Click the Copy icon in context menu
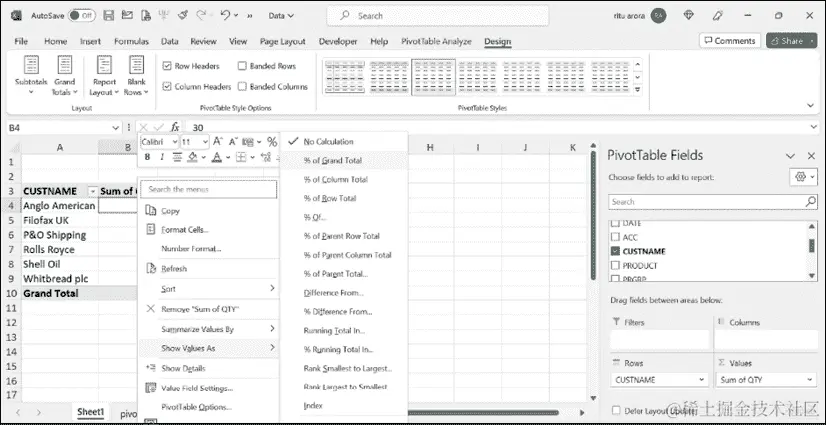Viewport: 826px width, 425px height. tap(151, 211)
